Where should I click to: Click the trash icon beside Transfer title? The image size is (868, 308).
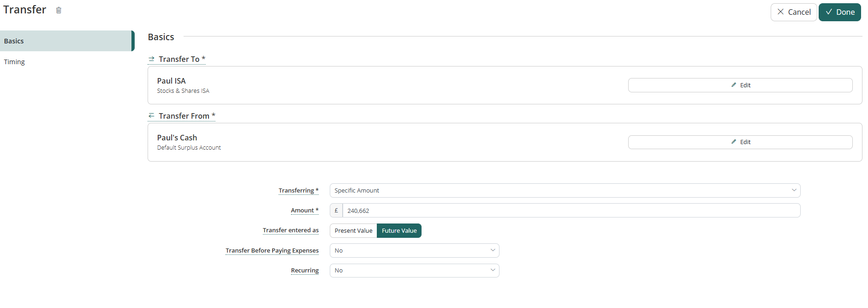59,10
